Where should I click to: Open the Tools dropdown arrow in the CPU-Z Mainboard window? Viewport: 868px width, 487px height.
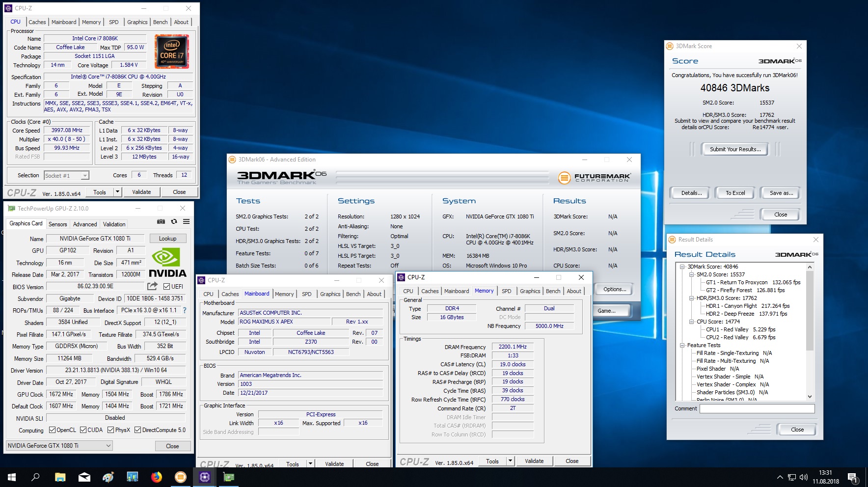[x=310, y=463]
